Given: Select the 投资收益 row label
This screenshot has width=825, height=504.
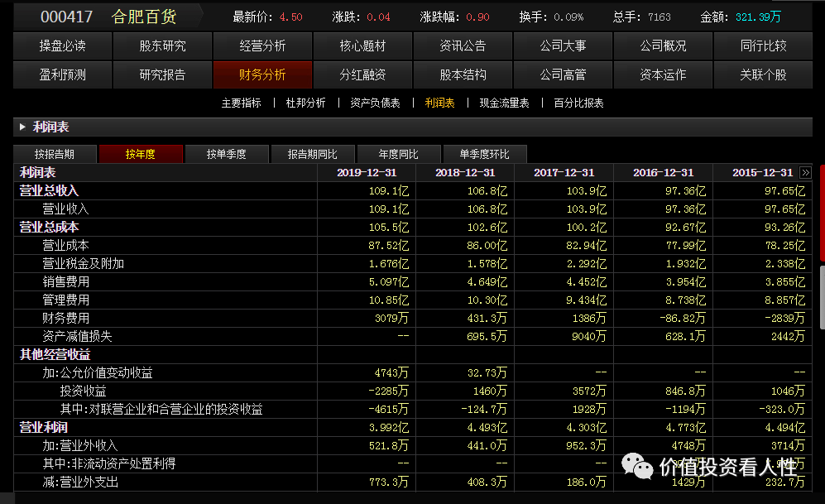Looking at the screenshot, I should click(x=83, y=391).
